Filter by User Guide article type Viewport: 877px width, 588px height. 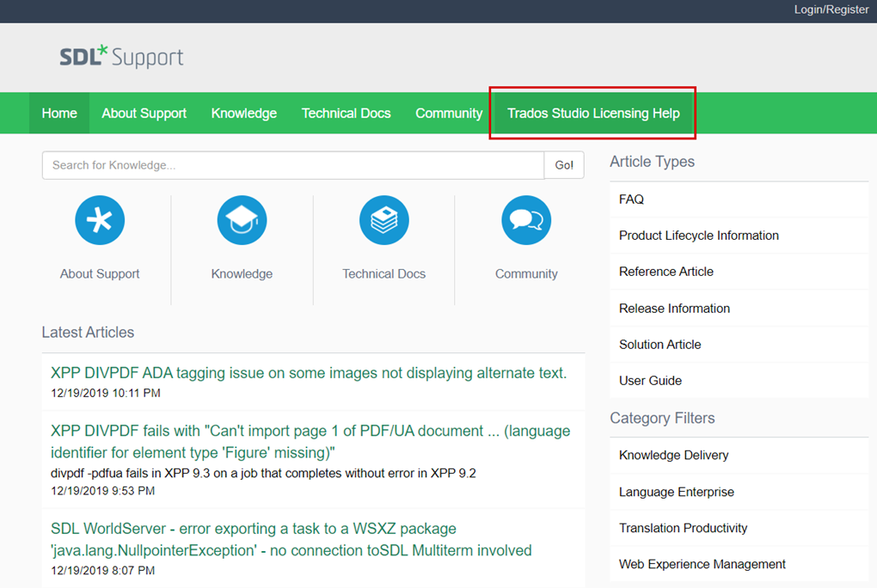739,381
